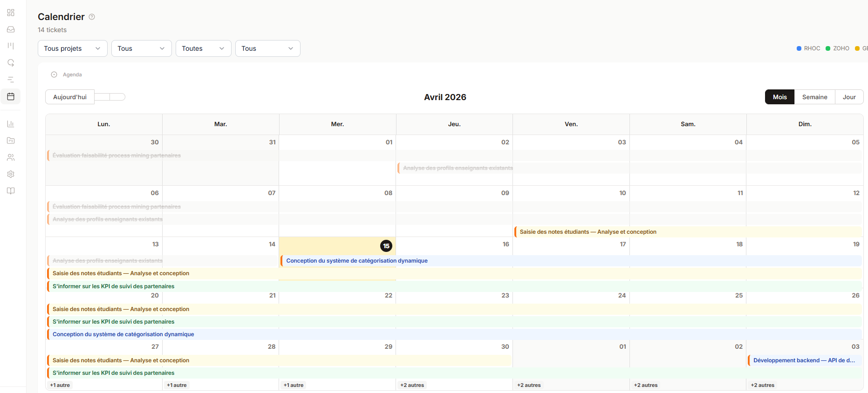Click the Aujourd'hui button

point(70,97)
